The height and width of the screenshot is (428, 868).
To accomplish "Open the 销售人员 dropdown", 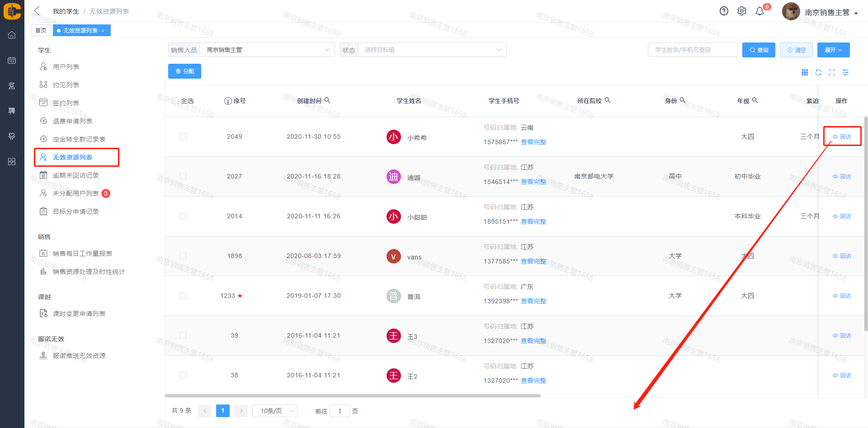I will coord(267,50).
